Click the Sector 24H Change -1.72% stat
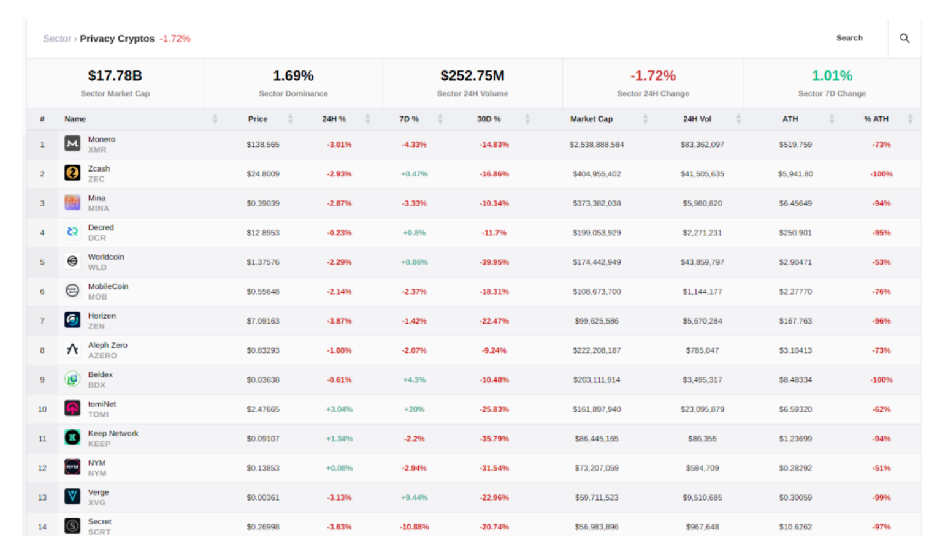The image size is (937, 560). click(653, 83)
